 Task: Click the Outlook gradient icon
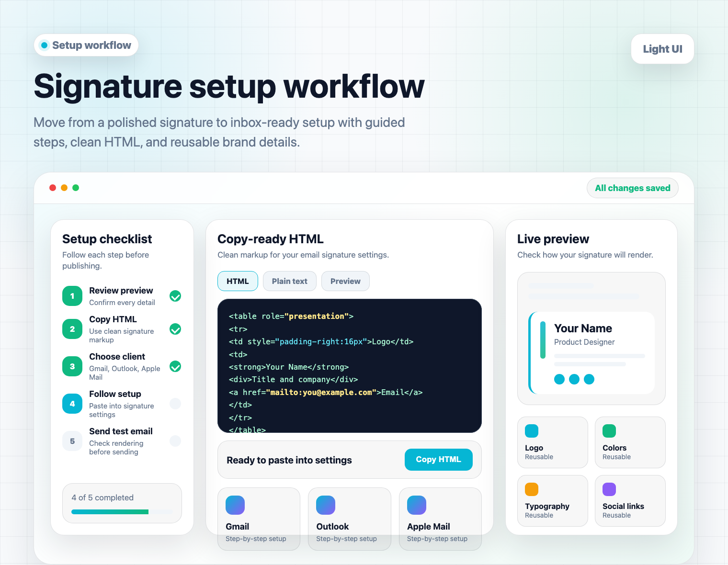[326, 505]
